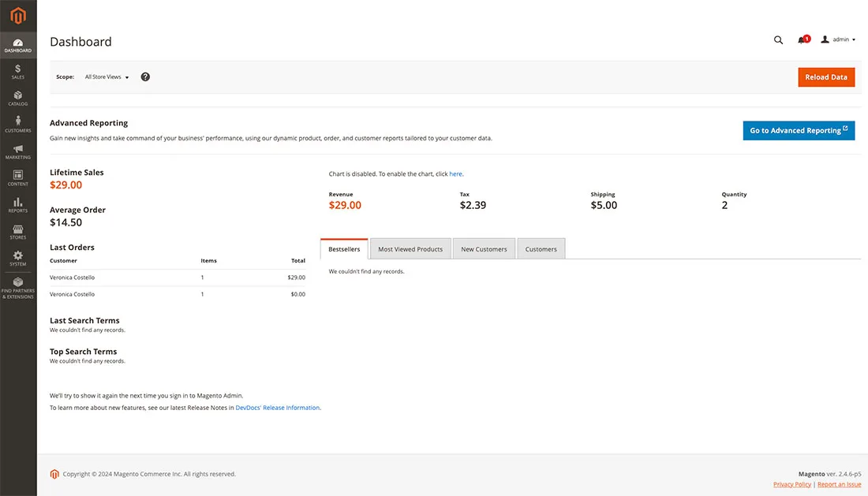Screen dimensions: 868x496
Task: Switch to the Bestsellers tab
Action: pos(344,249)
